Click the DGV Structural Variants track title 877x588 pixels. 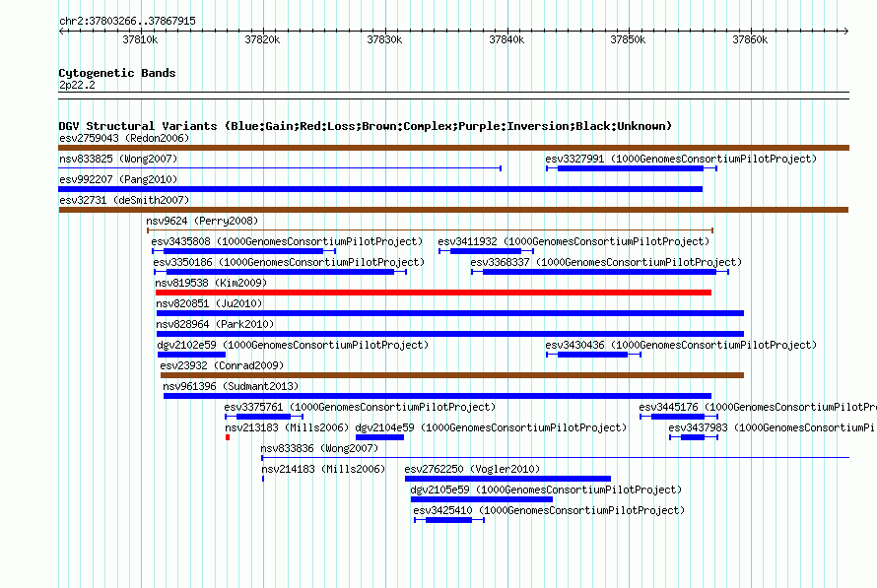(366, 126)
